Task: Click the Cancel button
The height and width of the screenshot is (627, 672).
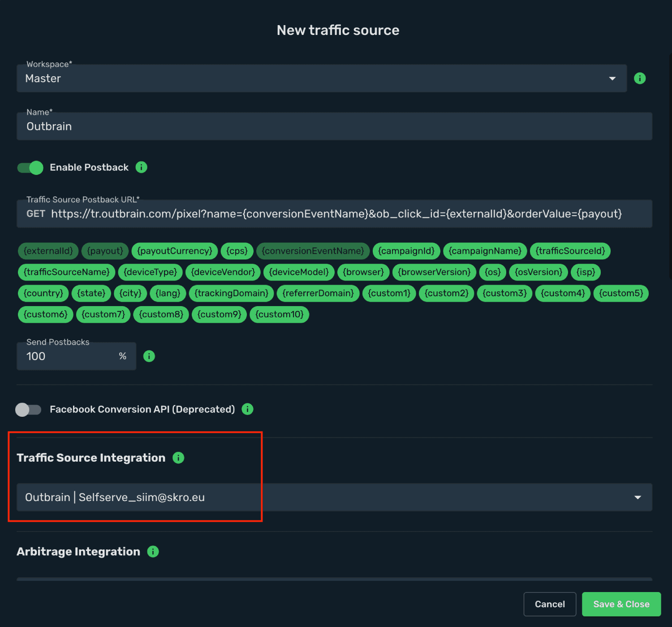Action: point(550,604)
